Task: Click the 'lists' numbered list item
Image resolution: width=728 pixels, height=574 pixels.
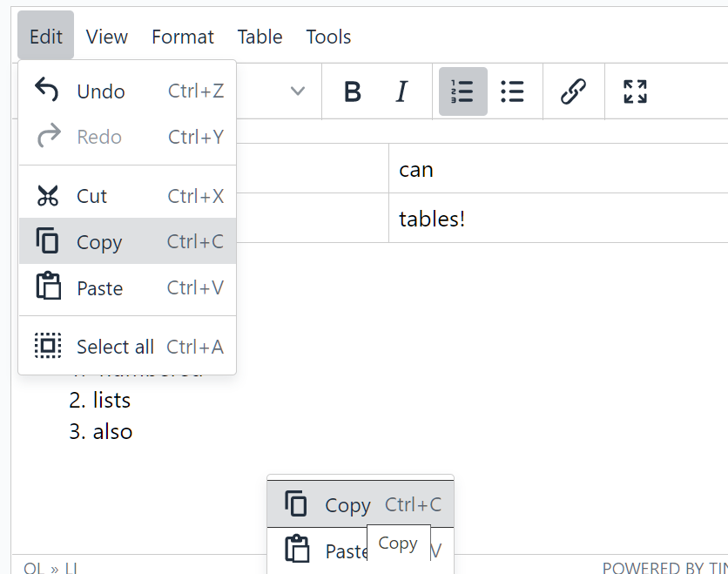Action: 111,401
